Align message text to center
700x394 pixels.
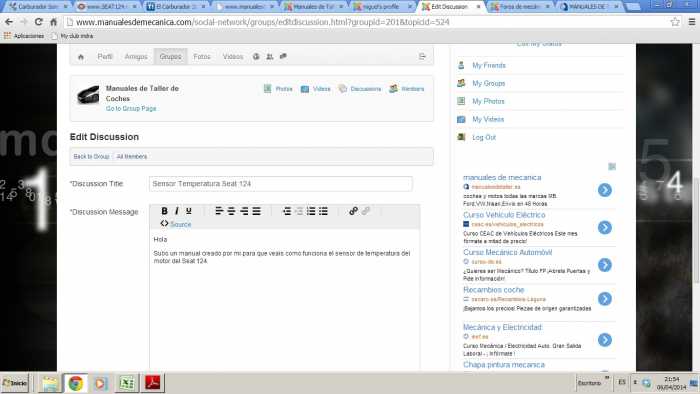tap(231, 211)
